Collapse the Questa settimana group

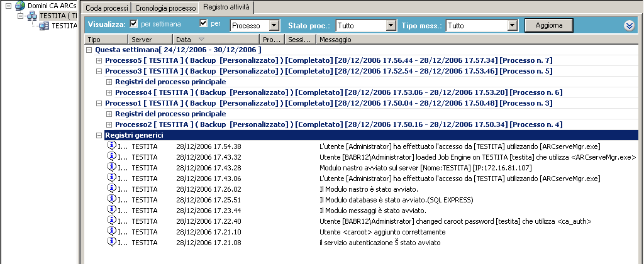(x=89, y=50)
